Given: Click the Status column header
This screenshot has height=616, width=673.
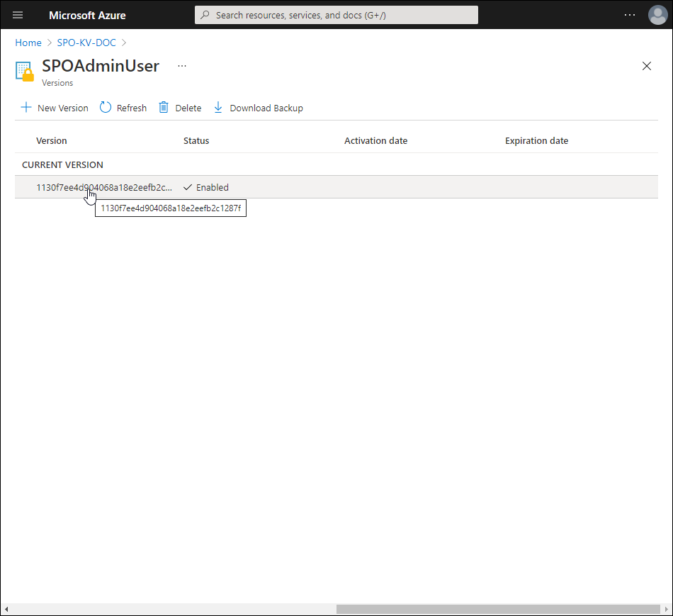Looking at the screenshot, I should (196, 140).
